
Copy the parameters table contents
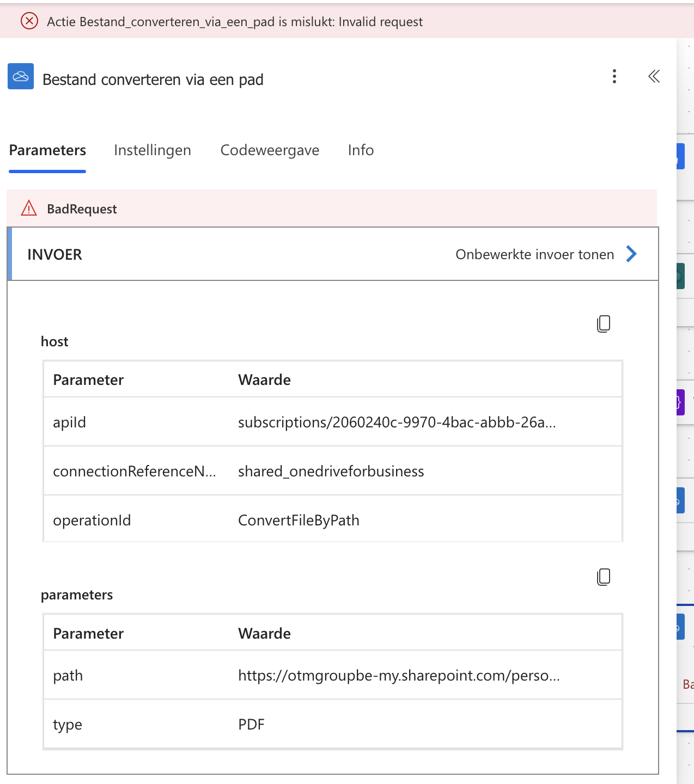coord(604,577)
